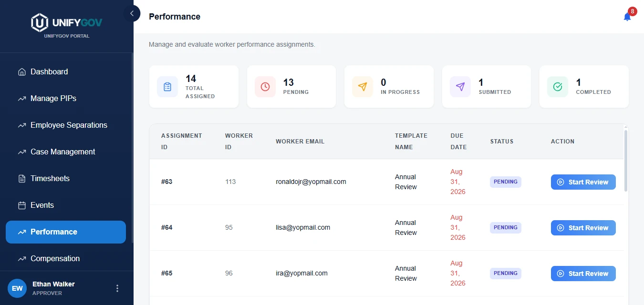
Task: Click the table's vertical scrollbar
Action: (x=626, y=161)
